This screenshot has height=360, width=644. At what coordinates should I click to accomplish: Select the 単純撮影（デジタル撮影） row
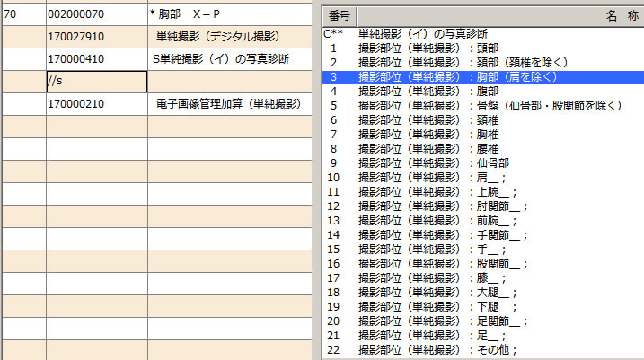(x=216, y=37)
